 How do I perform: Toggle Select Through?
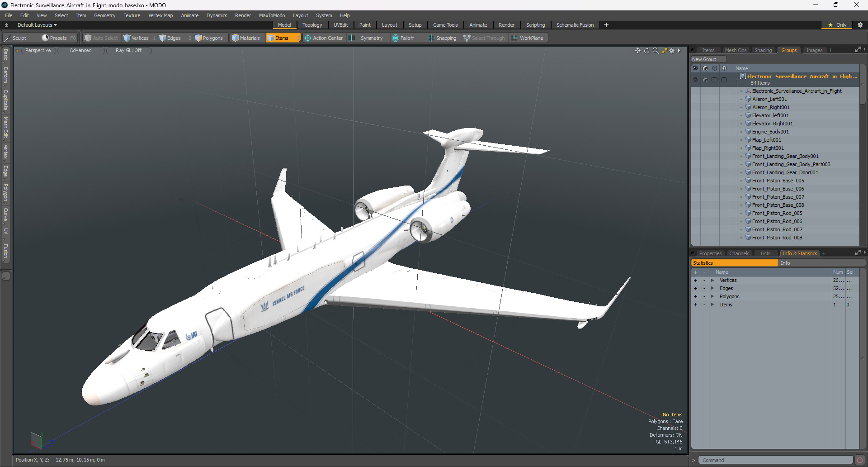click(x=484, y=38)
